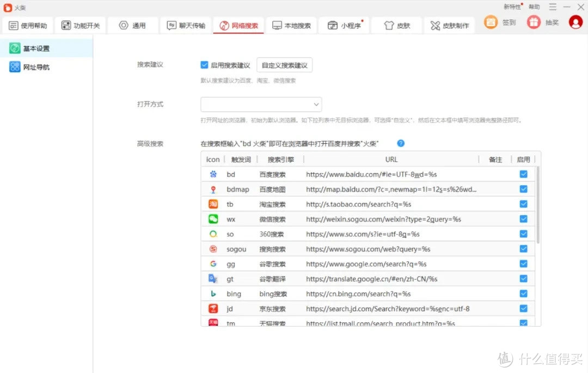Click the blue help question mark icon
Viewport: 588px width, 373px height.
401,144
